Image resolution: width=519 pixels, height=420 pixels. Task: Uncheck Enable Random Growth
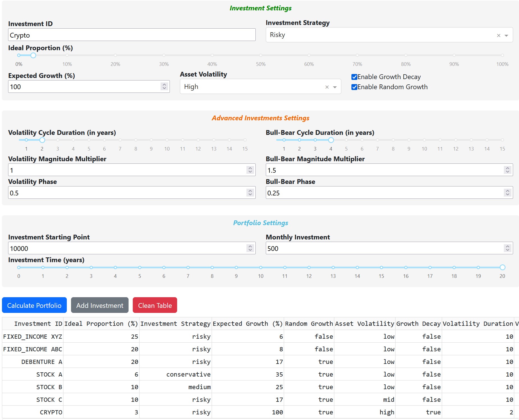pos(354,87)
